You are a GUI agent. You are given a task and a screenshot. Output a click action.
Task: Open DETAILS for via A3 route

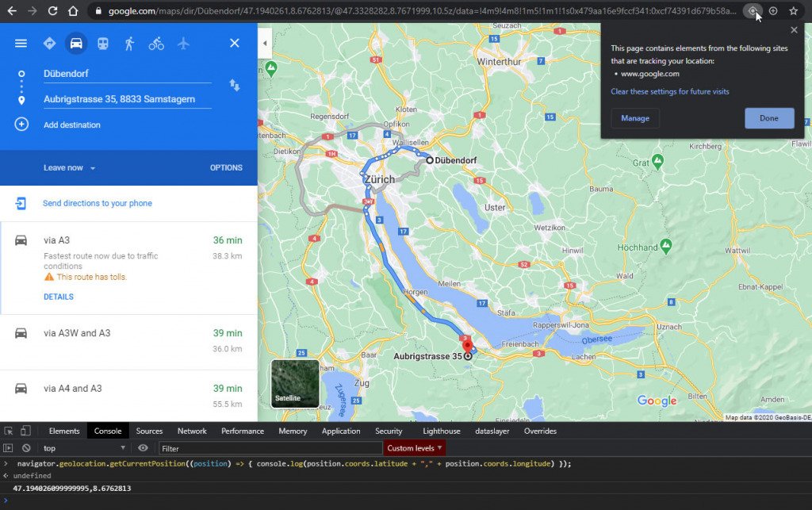59,297
